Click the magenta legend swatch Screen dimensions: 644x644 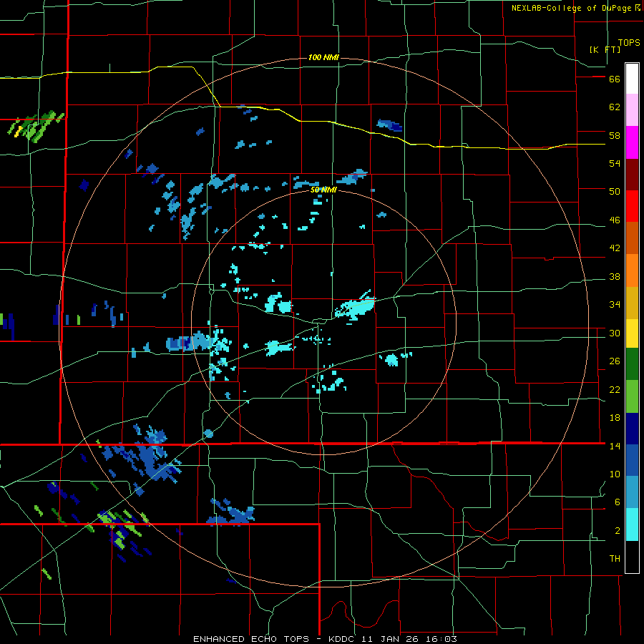(x=632, y=142)
